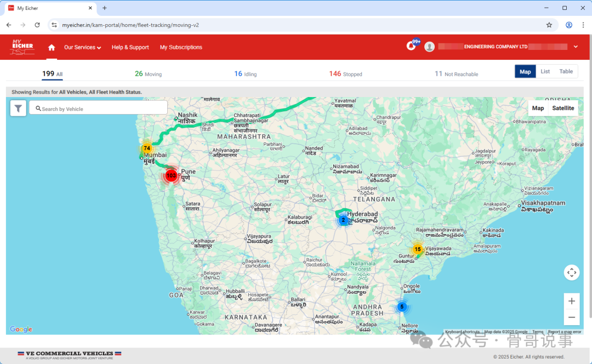Select the 16 Idling status tab

pyautogui.click(x=246, y=73)
